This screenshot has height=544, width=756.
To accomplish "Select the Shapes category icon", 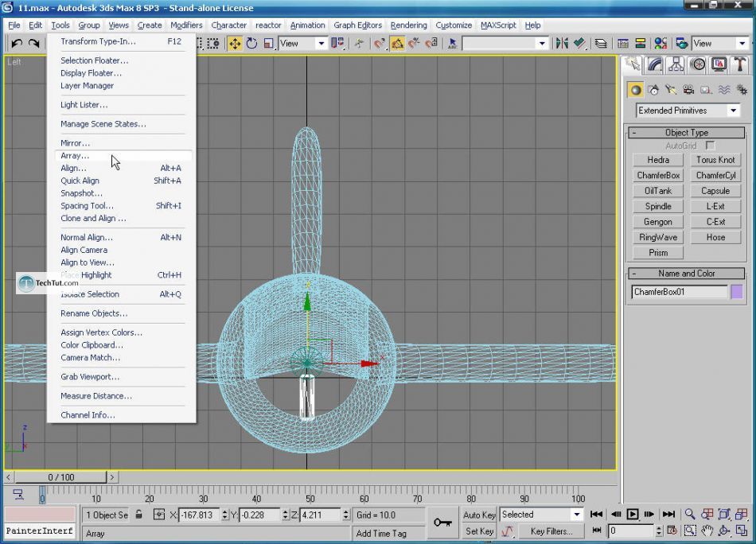I will tap(654, 90).
